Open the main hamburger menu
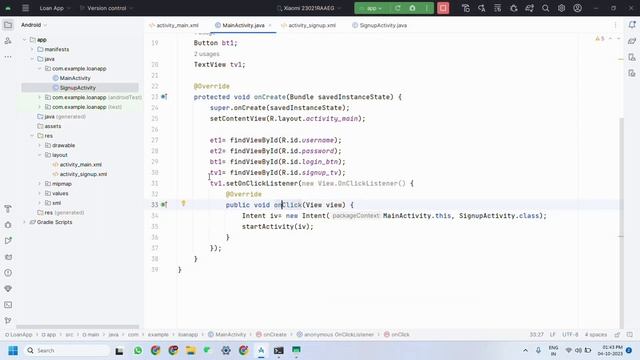 25,8
